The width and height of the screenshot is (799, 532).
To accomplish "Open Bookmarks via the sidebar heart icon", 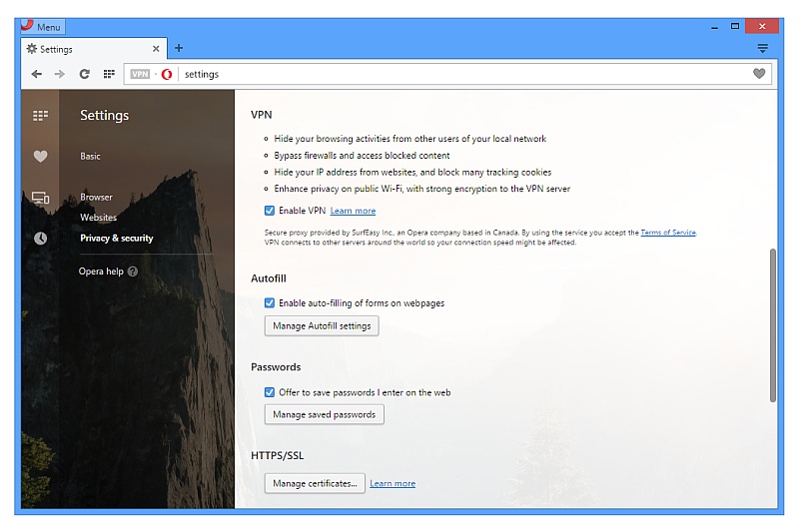I will pyautogui.click(x=40, y=157).
